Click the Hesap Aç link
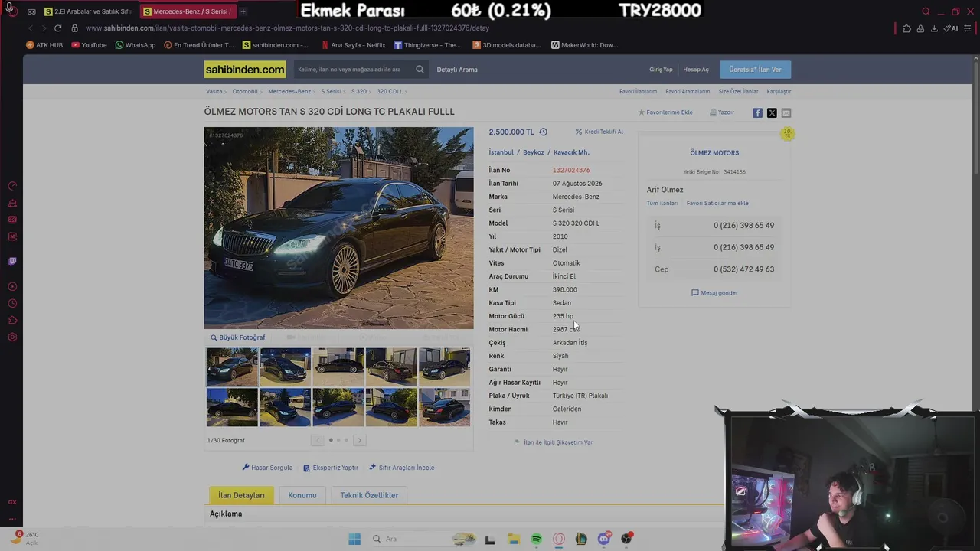 [696, 70]
